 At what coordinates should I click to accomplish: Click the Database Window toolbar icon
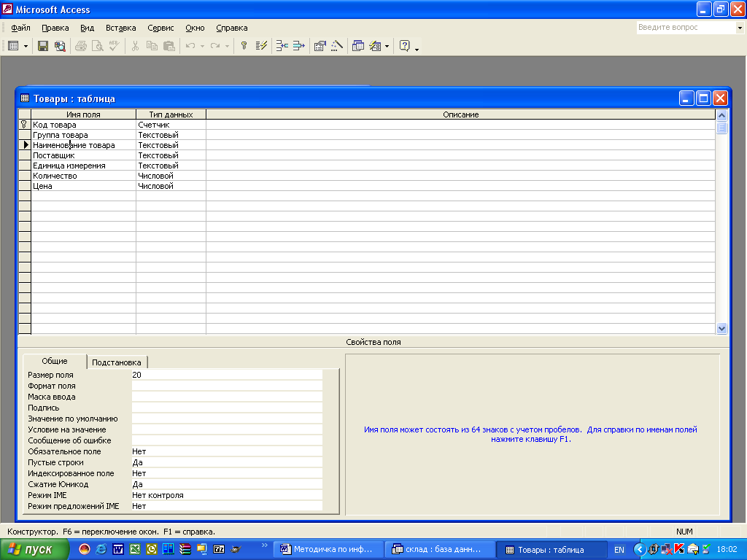(357, 46)
